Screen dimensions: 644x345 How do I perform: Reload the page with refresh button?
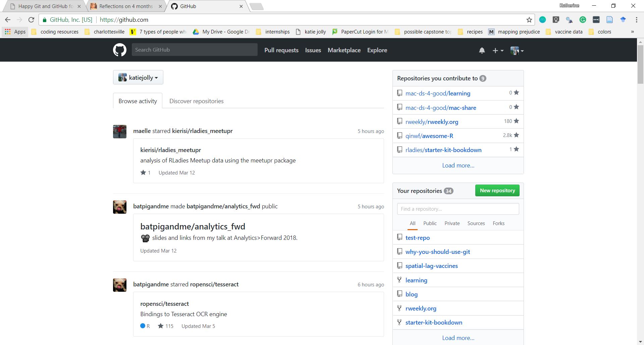[31, 20]
